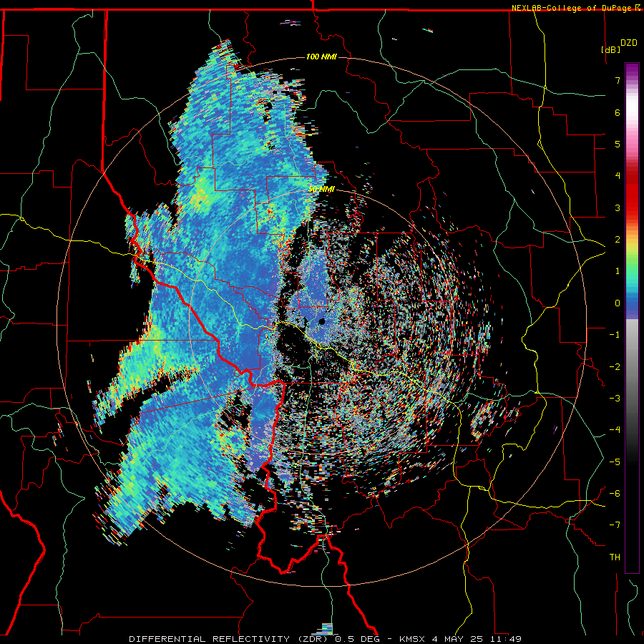Click the -6 scale label
The height and width of the screenshot is (644, 644).
tap(615, 494)
